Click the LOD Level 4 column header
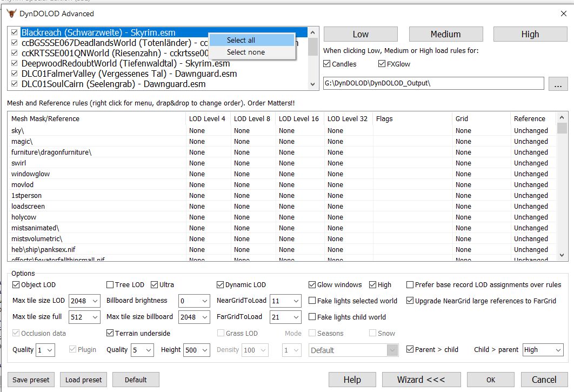This screenshot has height=392, width=574. 208,119
